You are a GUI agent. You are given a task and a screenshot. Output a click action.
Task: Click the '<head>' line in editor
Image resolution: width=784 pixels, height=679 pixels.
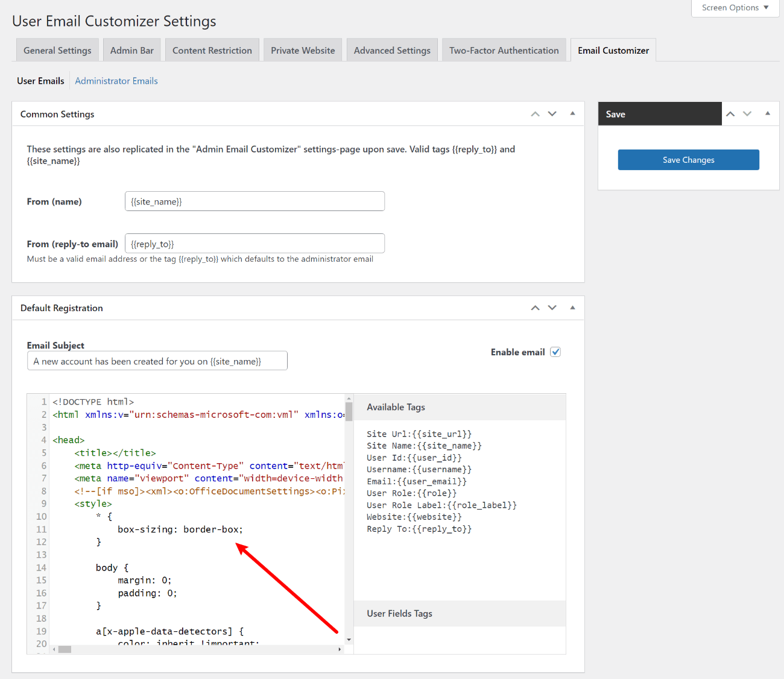pos(69,440)
